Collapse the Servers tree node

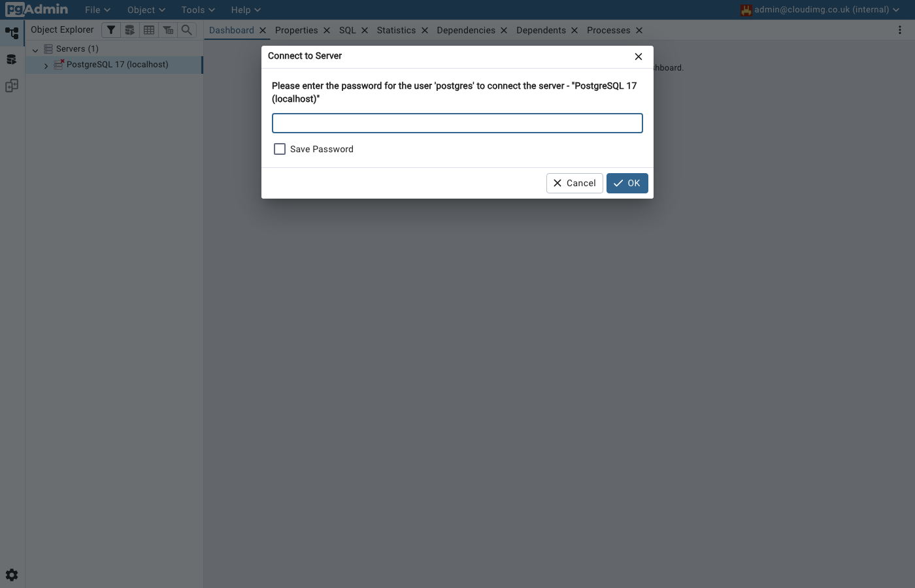(35, 49)
